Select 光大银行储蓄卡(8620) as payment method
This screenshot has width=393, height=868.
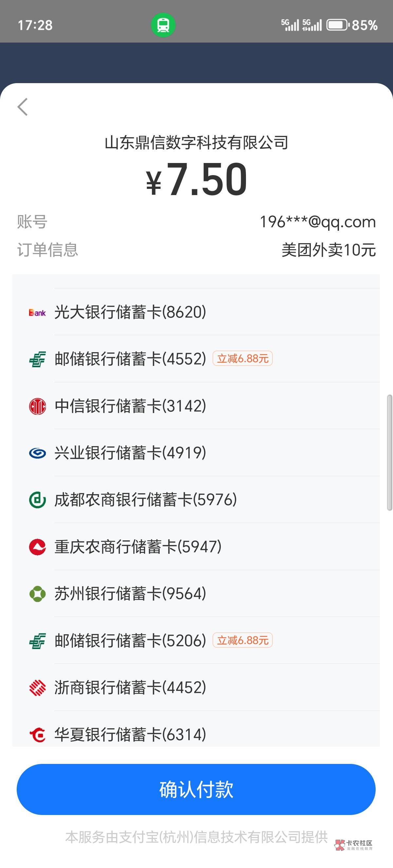130,312
